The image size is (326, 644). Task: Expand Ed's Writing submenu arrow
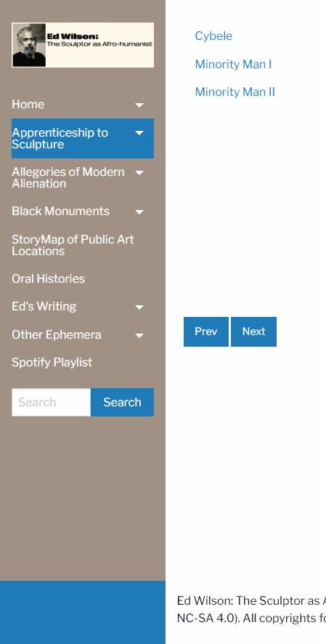pos(139,307)
